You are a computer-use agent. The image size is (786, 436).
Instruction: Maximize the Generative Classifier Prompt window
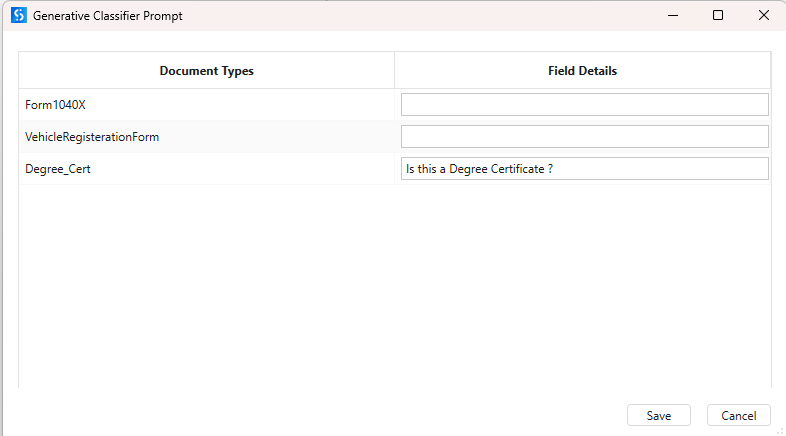(x=718, y=16)
